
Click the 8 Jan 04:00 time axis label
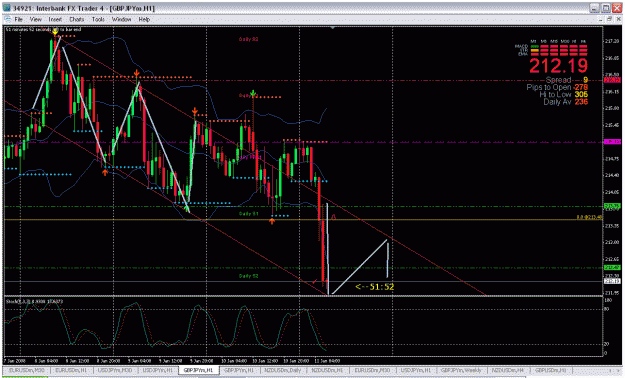tap(45, 361)
